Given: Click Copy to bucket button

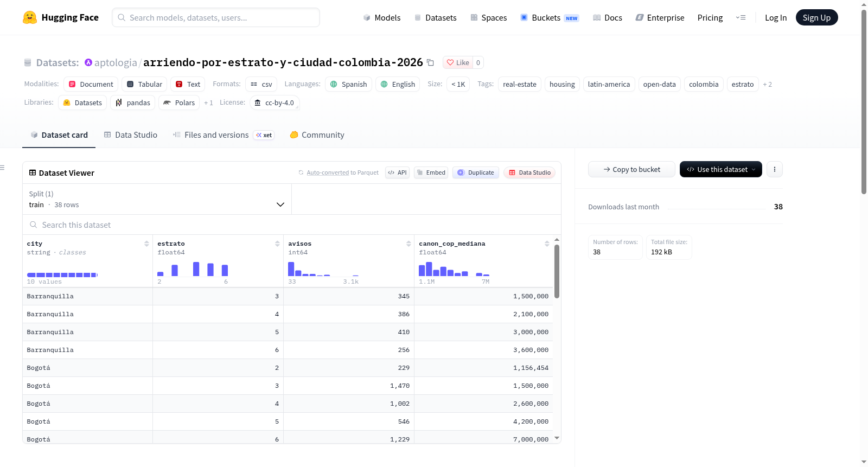Looking at the screenshot, I should [x=631, y=169].
